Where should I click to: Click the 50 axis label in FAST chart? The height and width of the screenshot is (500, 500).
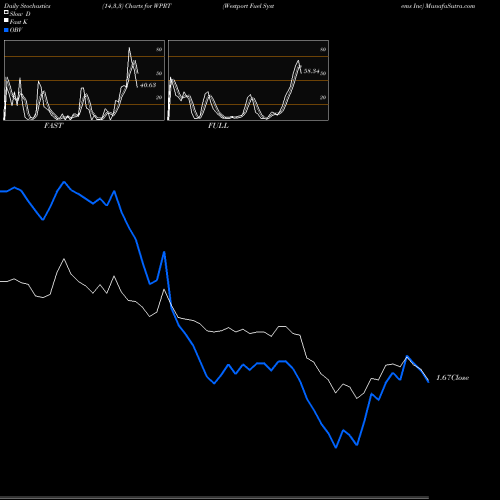click(x=159, y=73)
